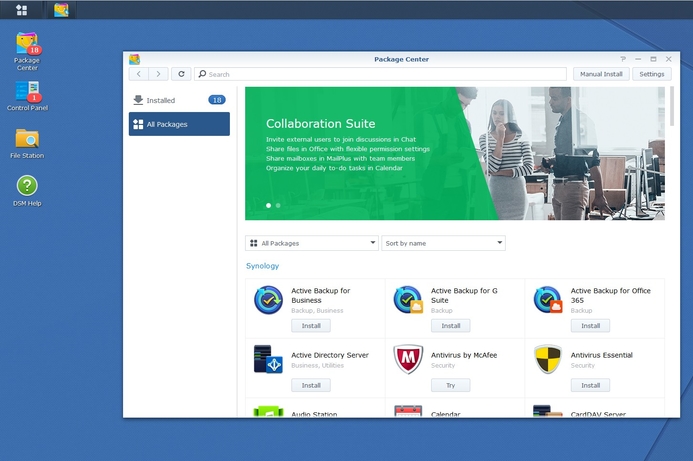Click the Active Backup for Office 365 title
693x461 pixels.
(610, 295)
